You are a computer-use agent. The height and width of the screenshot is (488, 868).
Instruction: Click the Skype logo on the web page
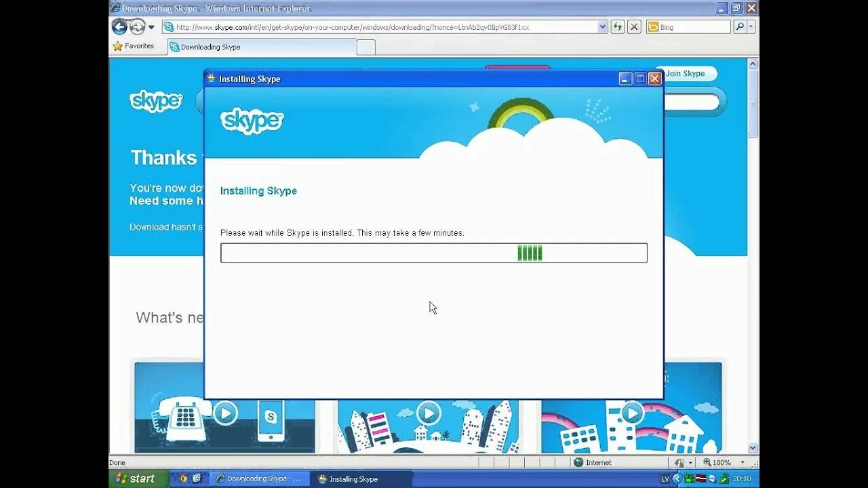click(x=156, y=101)
